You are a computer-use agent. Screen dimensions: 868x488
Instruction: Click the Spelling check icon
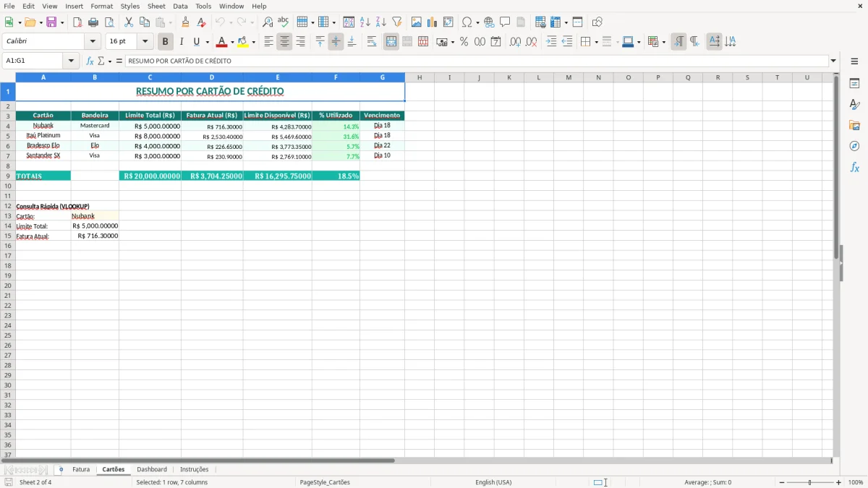click(284, 22)
